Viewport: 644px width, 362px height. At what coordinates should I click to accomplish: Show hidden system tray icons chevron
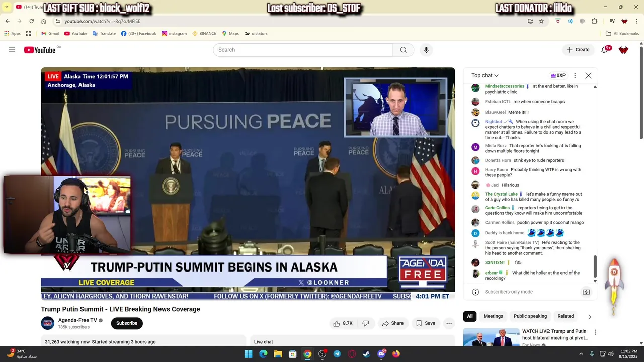point(581,354)
